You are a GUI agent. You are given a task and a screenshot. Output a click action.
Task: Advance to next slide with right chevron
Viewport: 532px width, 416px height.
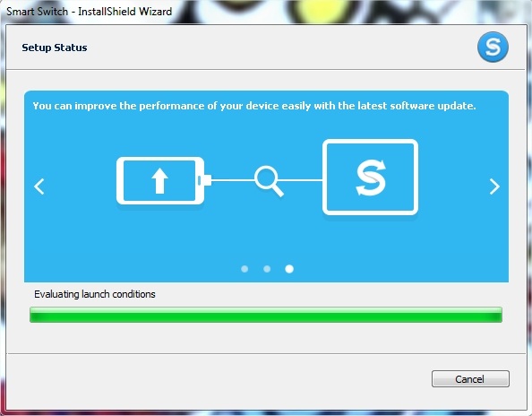(x=494, y=186)
